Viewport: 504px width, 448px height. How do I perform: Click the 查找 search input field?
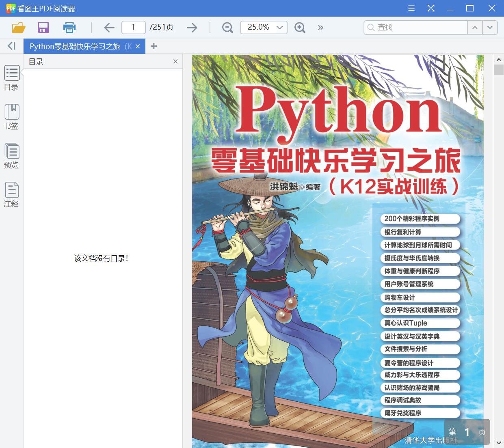(x=414, y=27)
